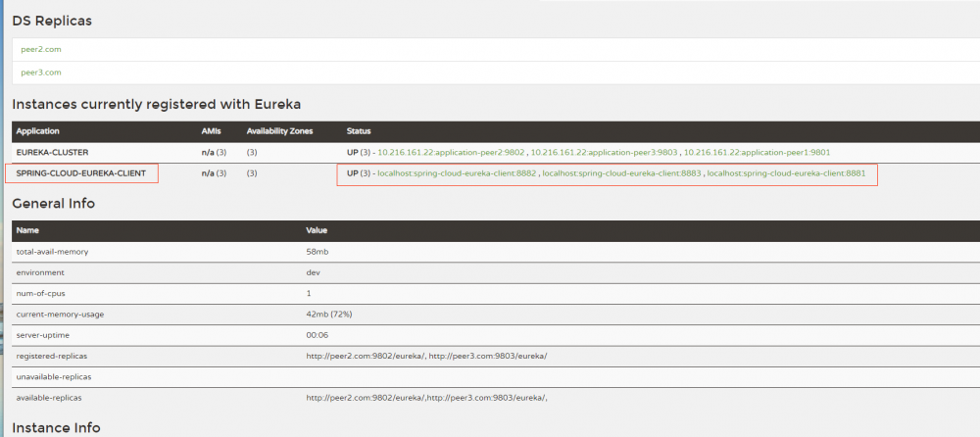Click the registered-replicas row name
980x437 pixels.
[x=51, y=356]
